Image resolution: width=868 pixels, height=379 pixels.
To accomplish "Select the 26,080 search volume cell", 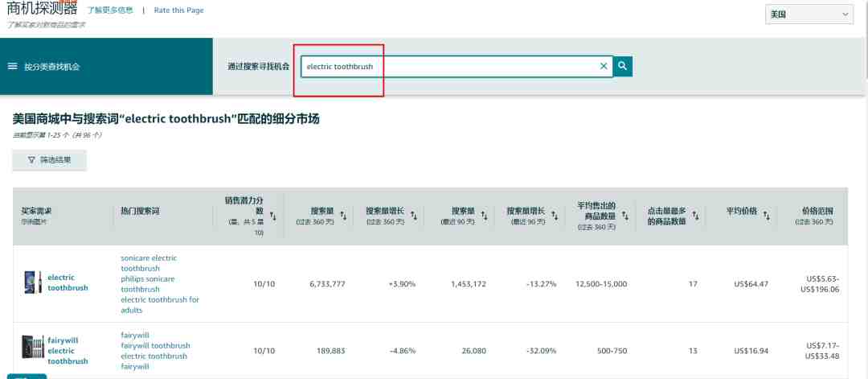I will click(x=474, y=352).
